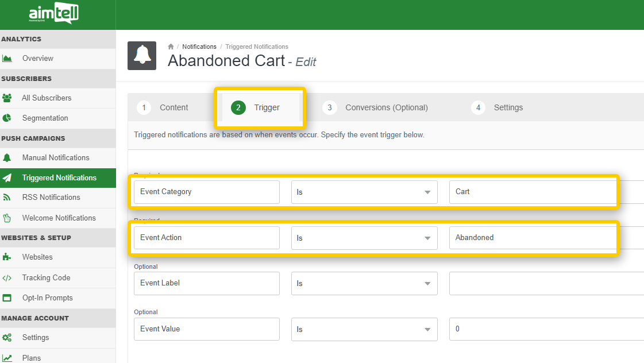Switch to Conversions (Optional) tab
Viewport: 644px width, 363px height.
point(375,107)
